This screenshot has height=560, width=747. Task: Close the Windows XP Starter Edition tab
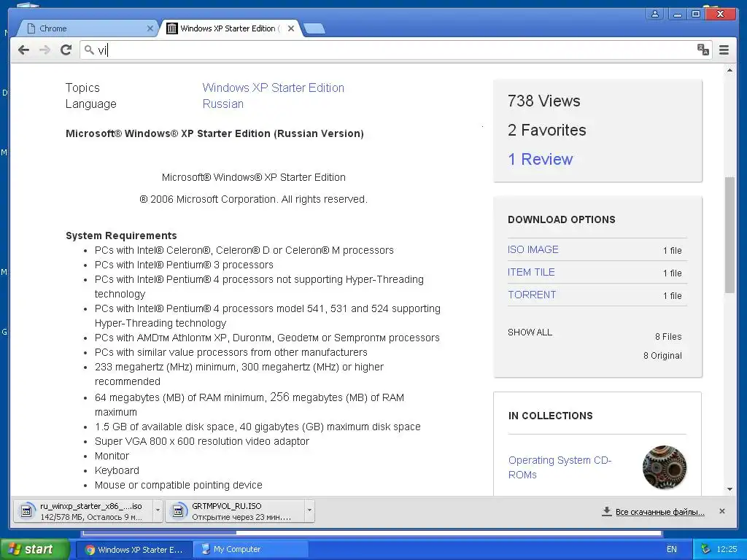pos(291,28)
